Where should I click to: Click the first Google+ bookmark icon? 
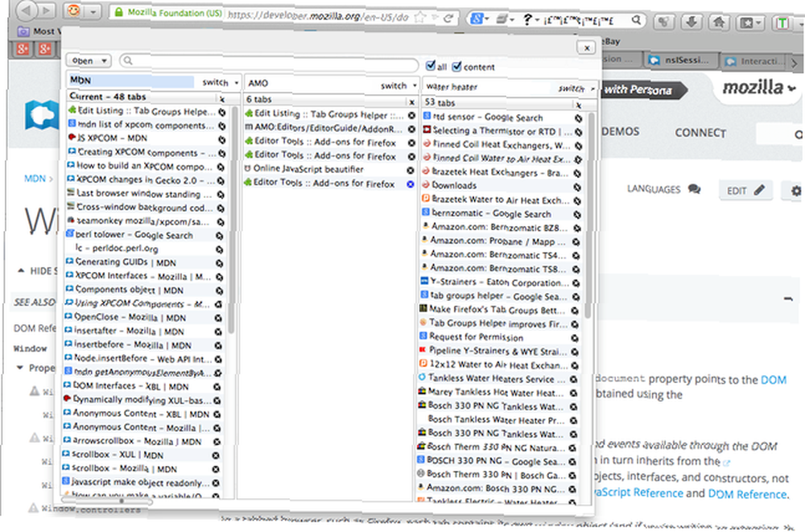coord(23,49)
